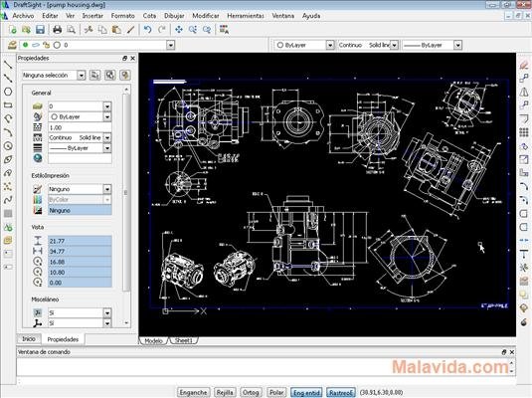
Task: Open the Ninguna selección dropdown
Action: (x=82, y=75)
